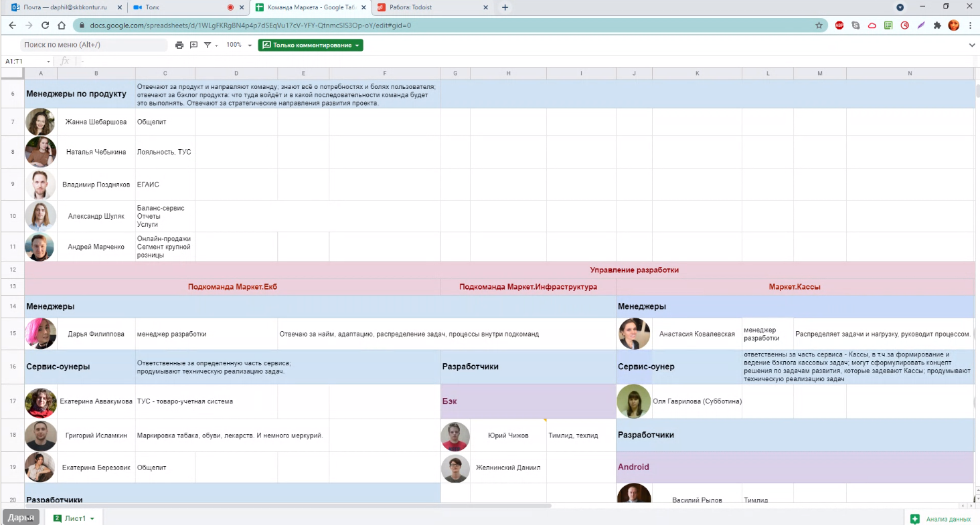The image size is (980, 525).
Task: Open the Chrome three-dot menu
Action: 970,25
